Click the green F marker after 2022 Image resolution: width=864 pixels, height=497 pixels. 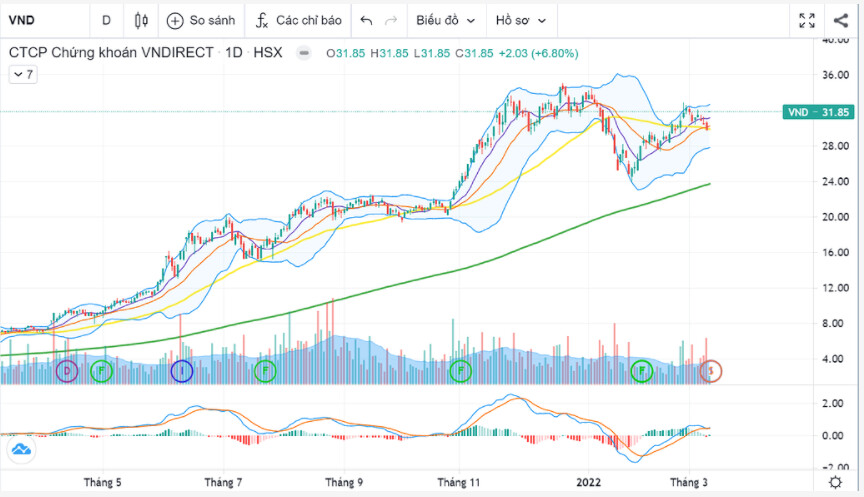[641, 371]
